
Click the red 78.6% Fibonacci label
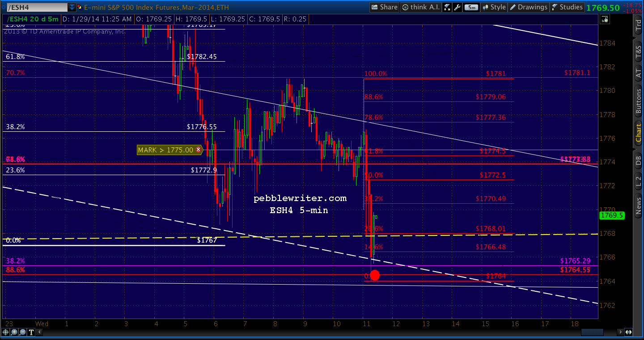[374, 118]
